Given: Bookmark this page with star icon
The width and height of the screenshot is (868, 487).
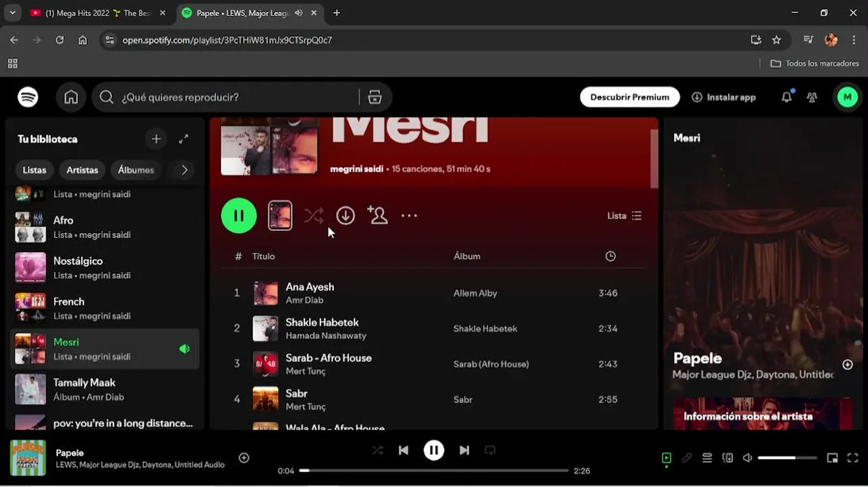Looking at the screenshot, I should [x=777, y=40].
